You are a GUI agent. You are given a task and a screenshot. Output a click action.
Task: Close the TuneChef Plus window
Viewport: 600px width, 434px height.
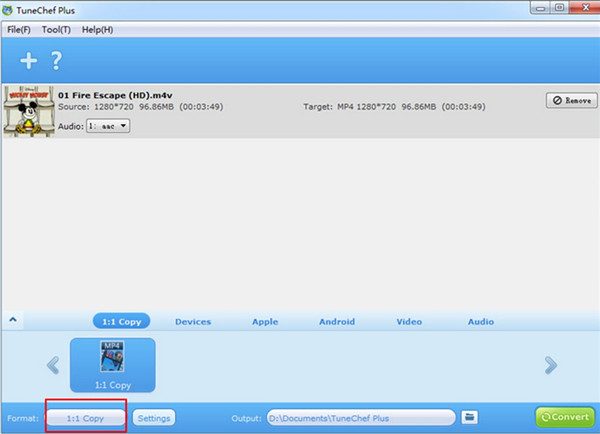(585, 8)
